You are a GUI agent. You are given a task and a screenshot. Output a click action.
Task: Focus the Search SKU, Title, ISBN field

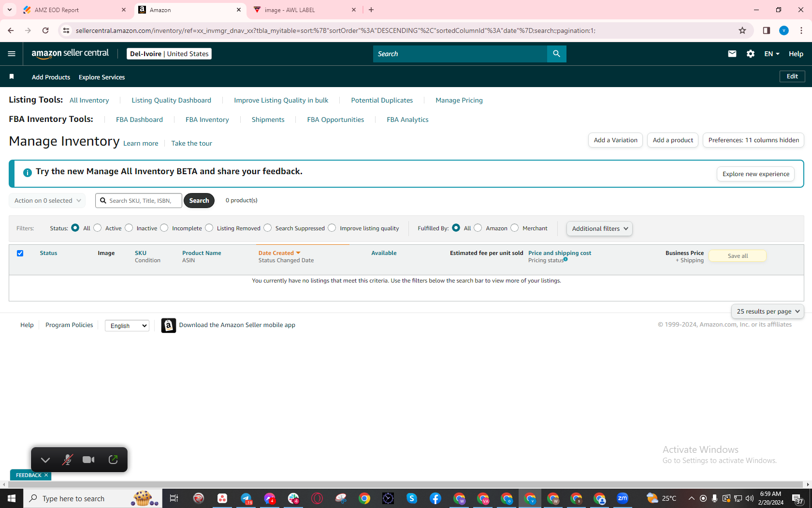[x=139, y=201]
